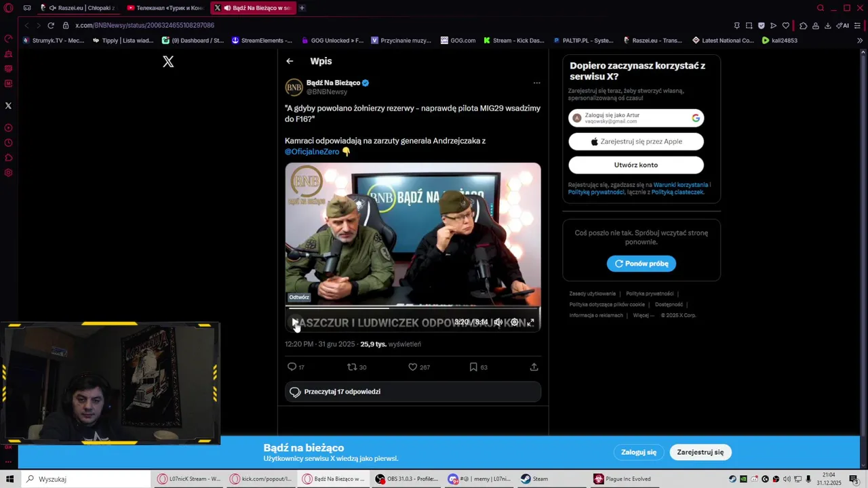Open video settings gear in the player
The height and width of the screenshot is (488, 868).
point(514,322)
